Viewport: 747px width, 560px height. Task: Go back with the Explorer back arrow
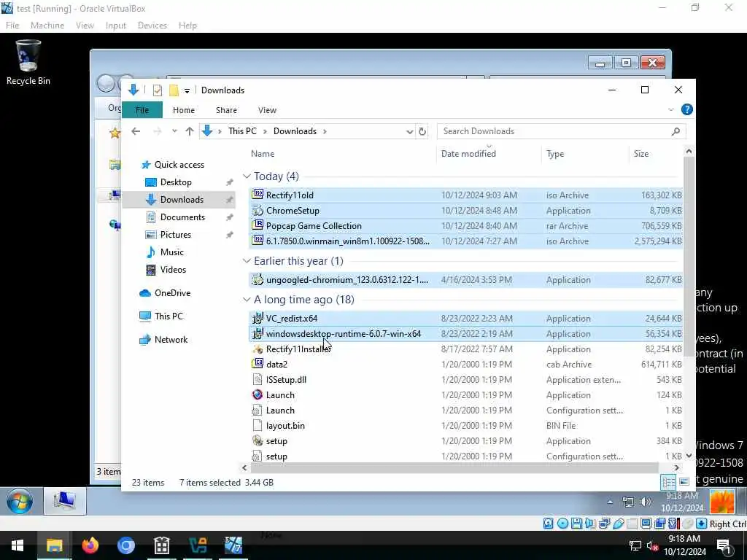tap(136, 131)
